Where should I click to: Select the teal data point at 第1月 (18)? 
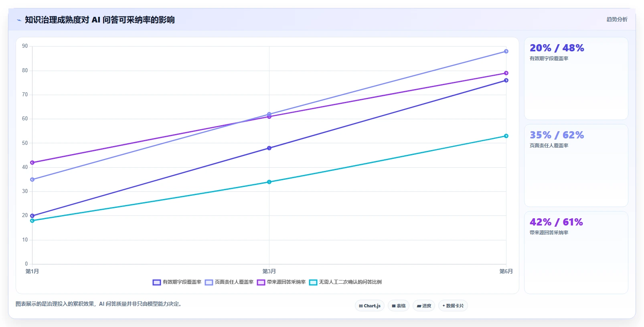tap(32, 221)
